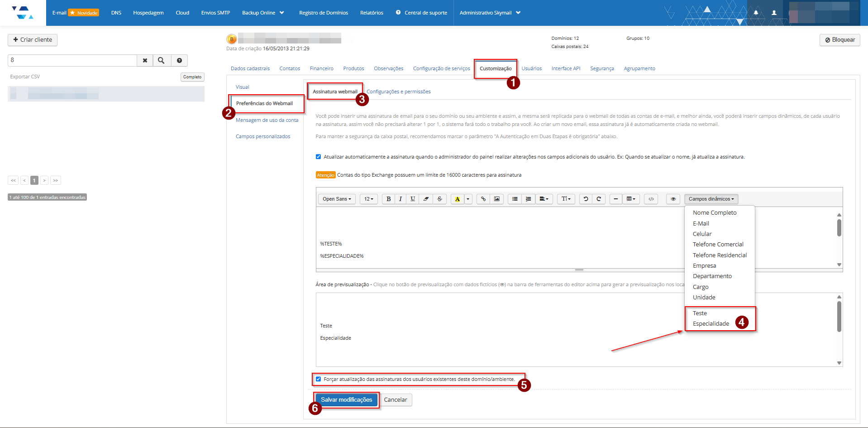Toggle bold formatting in signature editor

point(388,199)
